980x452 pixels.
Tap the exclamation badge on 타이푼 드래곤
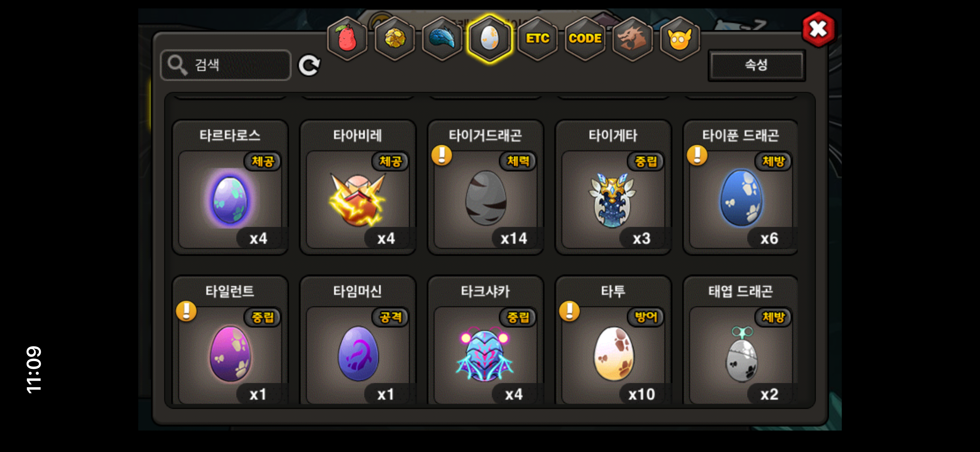[697, 155]
